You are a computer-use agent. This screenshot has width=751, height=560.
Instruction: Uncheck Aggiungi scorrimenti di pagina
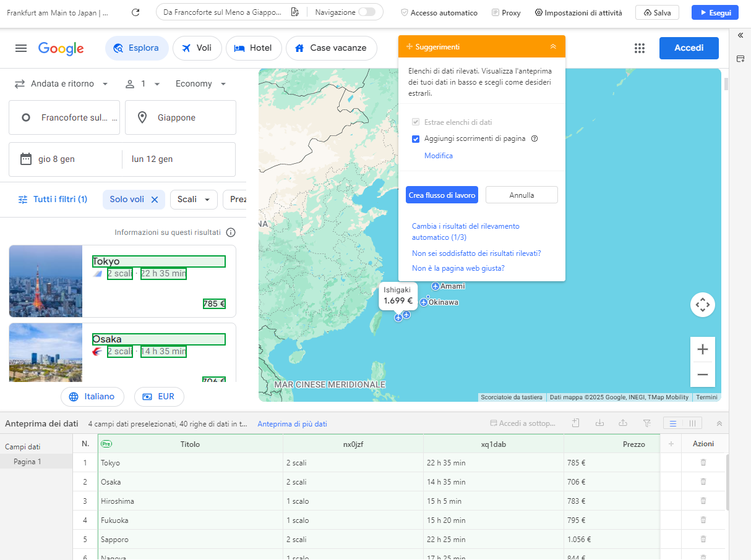click(x=416, y=138)
